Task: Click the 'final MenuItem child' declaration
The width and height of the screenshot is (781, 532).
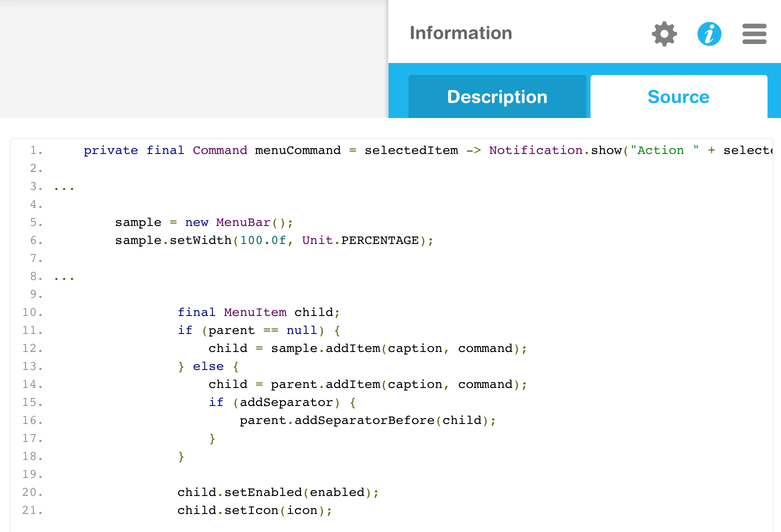Action: point(258,312)
